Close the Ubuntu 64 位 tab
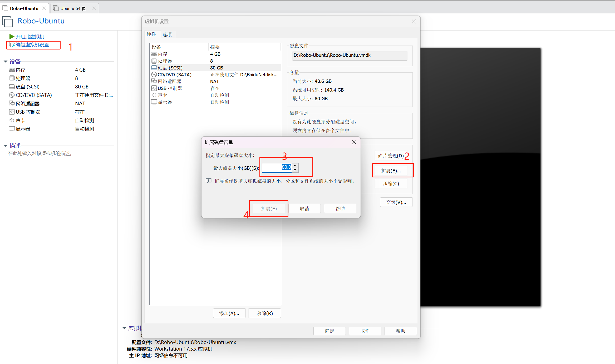Image resolution: width=615 pixels, height=364 pixels. (94, 8)
